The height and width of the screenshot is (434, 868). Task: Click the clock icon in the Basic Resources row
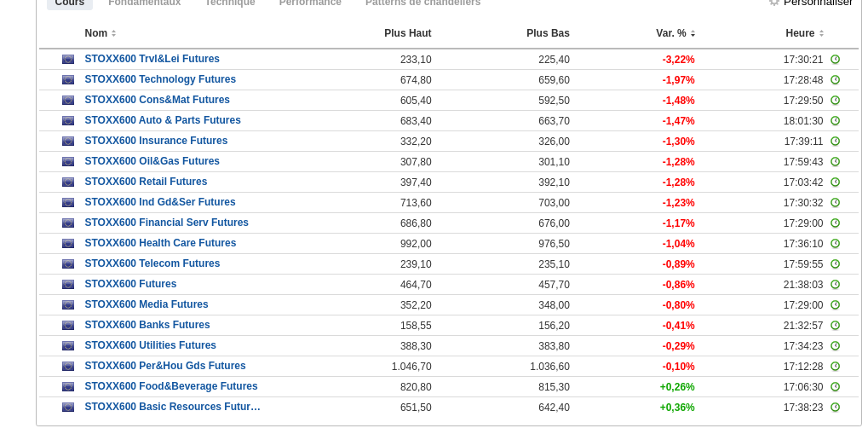tap(835, 408)
